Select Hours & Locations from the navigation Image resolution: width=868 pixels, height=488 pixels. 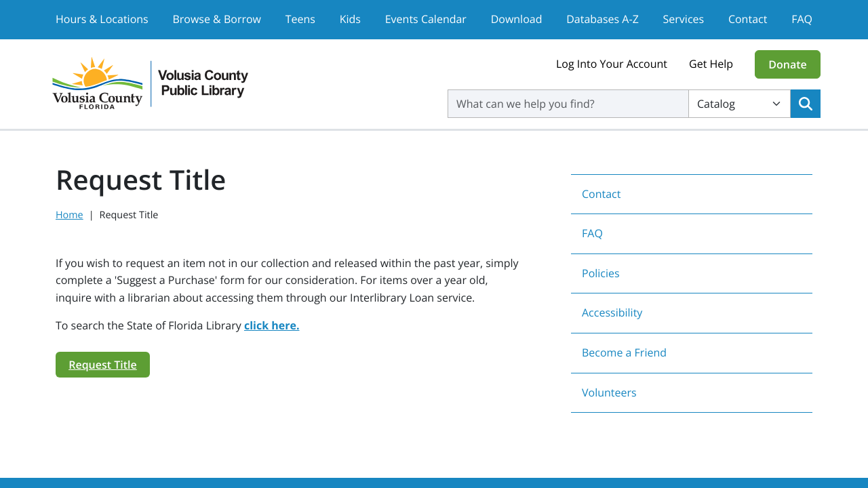(102, 19)
